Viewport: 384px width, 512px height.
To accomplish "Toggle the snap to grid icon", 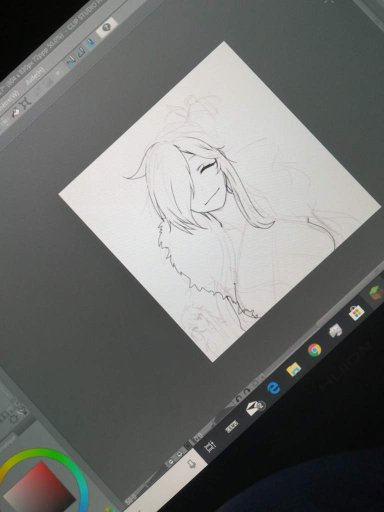I will [x=81, y=51].
